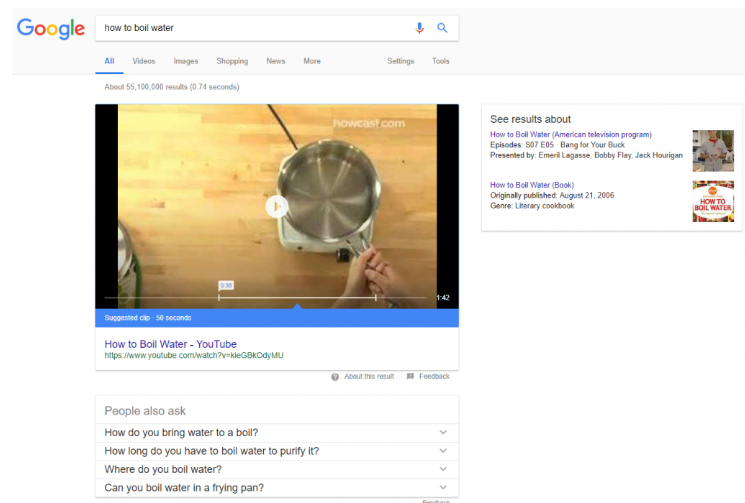Switch to the Images tab
Image resolution: width=745 pixels, height=503 pixels.
pos(186,61)
